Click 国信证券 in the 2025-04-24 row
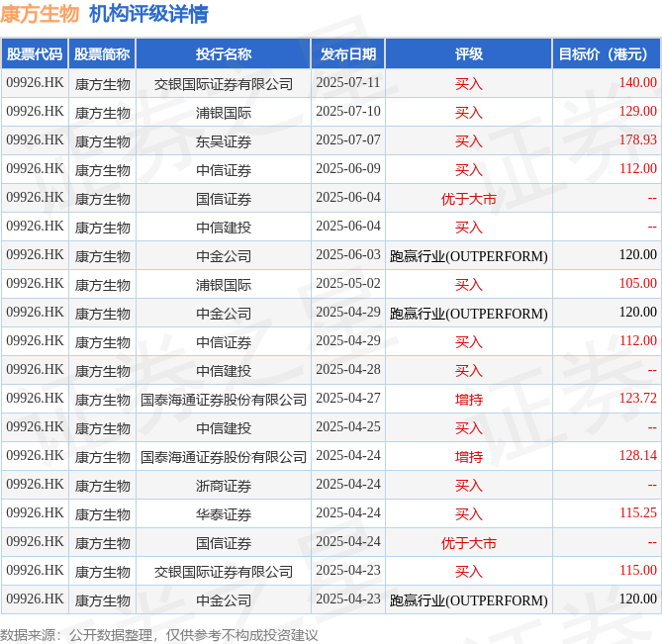The image size is (662, 644). 224,543
